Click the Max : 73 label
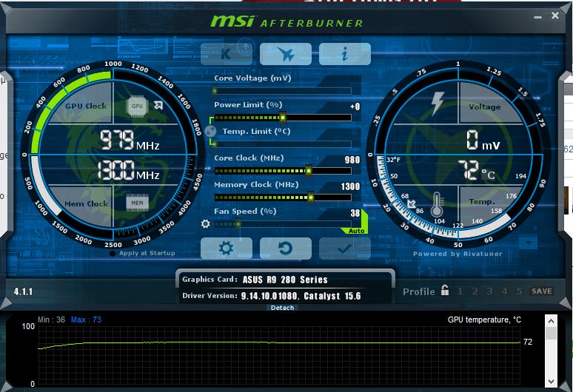 [x=86, y=320]
